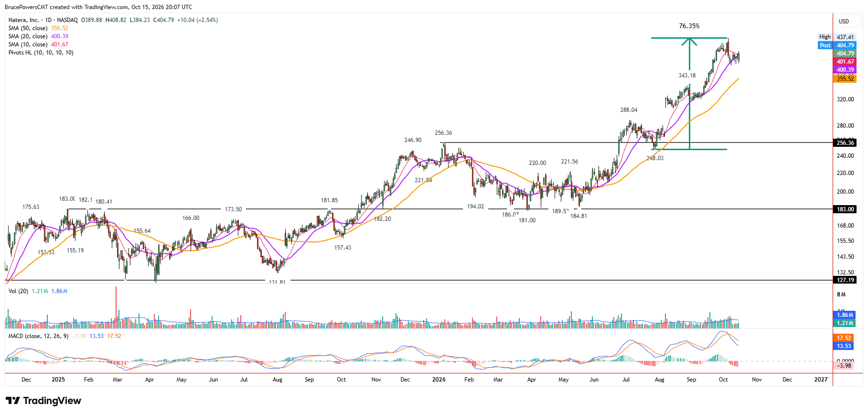868x415 pixels.
Task: Click the Pivots HL (10, 10, 10, 10) legend
Action: (x=41, y=53)
